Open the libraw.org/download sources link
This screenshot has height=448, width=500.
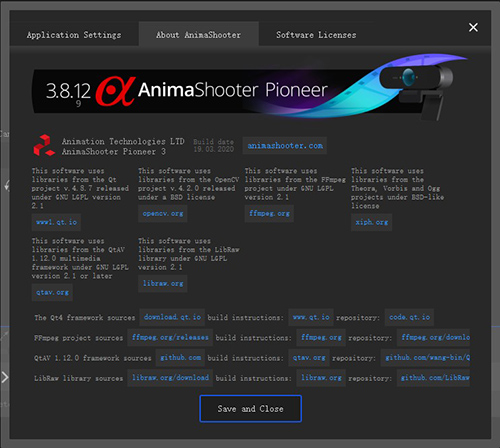coord(170,378)
